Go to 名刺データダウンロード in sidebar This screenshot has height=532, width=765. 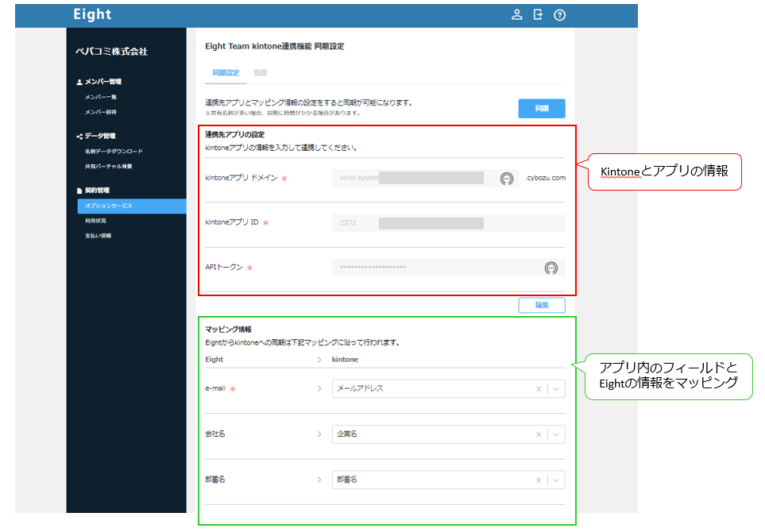click(114, 151)
